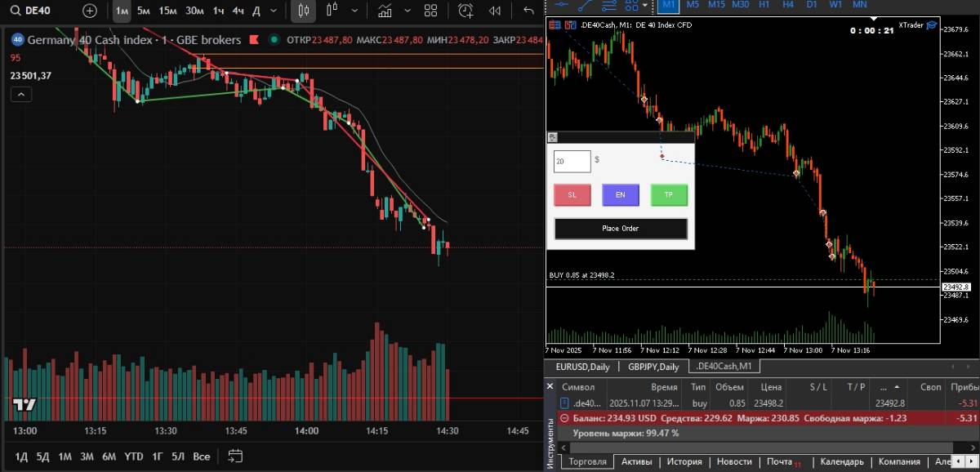This screenshot has height=472, width=980.
Task: Expand the timeframe list dropdown arrow
Action: (x=275, y=11)
